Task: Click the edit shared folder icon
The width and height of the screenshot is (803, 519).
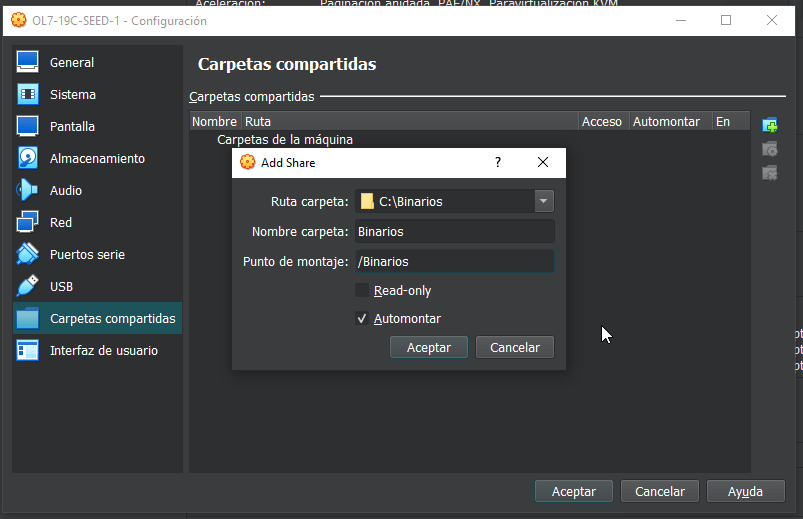Action: 769,149
